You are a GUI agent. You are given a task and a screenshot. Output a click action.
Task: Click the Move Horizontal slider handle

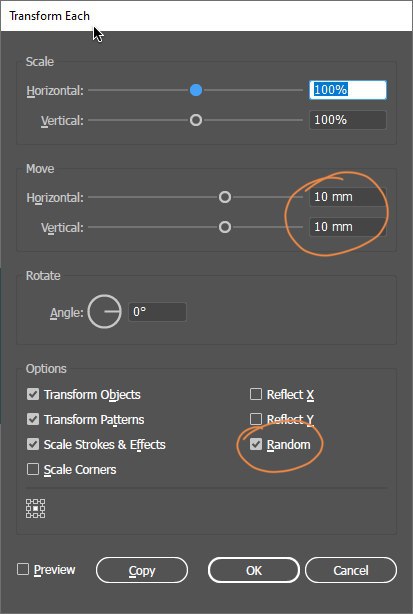225,197
